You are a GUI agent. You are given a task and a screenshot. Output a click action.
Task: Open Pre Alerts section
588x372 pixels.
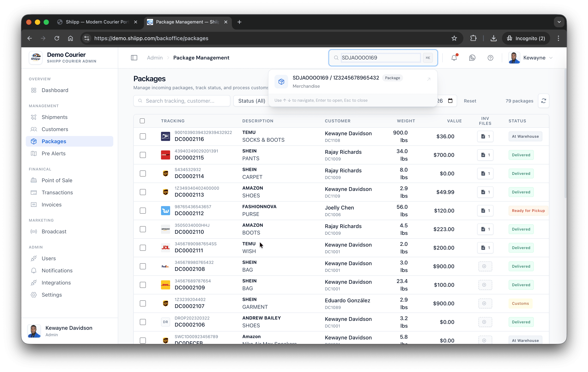(x=53, y=154)
